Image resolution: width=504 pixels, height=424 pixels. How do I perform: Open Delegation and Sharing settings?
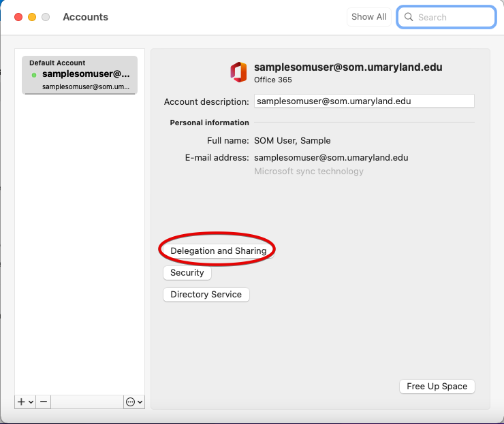218,251
